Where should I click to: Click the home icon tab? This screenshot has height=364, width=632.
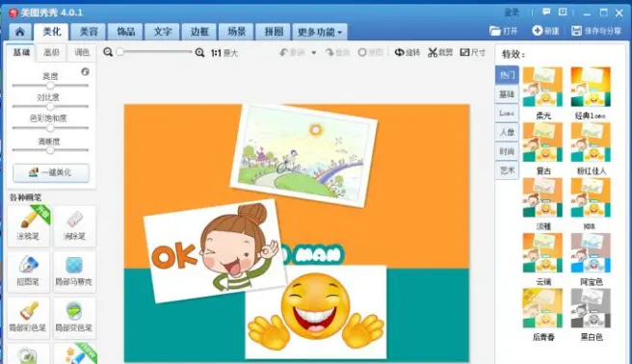pos(19,32)
